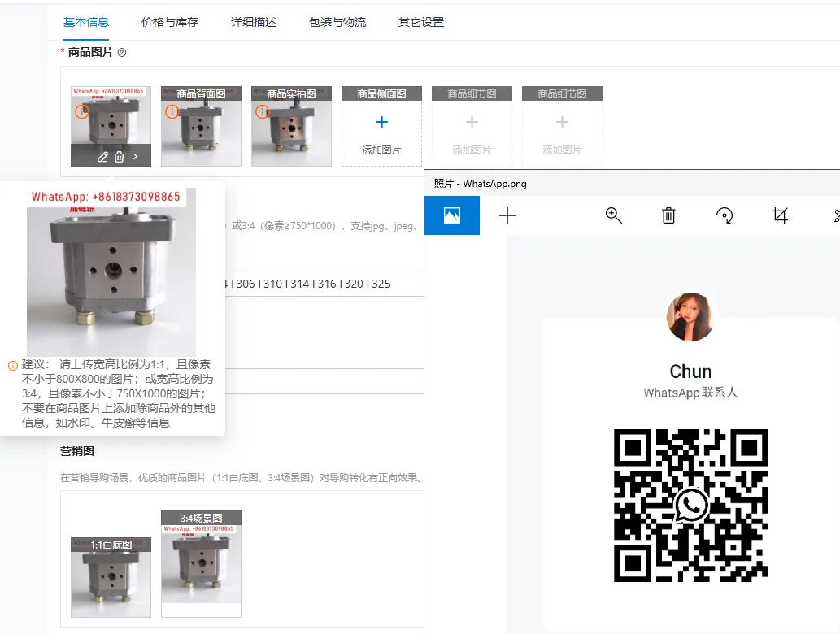
Task: Click the enlarged pump preview image
Action: pyautogui.click(x=111, y=271)
